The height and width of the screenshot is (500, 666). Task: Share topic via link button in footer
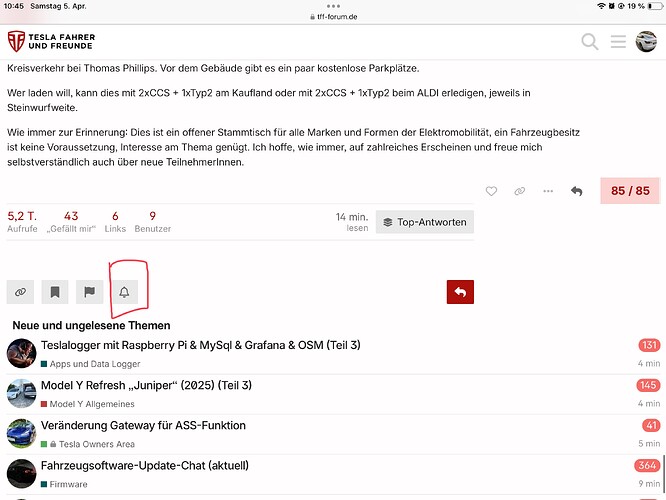pos(20,292)
